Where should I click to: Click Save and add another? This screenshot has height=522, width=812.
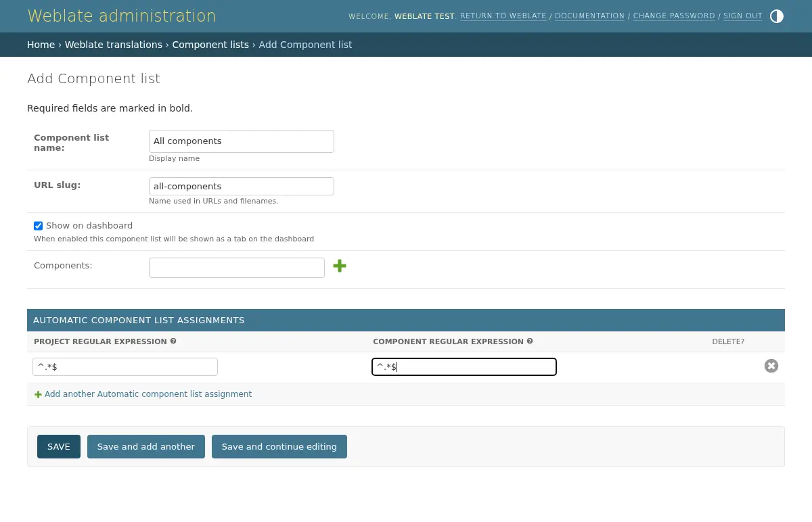[x=145, y=446]
